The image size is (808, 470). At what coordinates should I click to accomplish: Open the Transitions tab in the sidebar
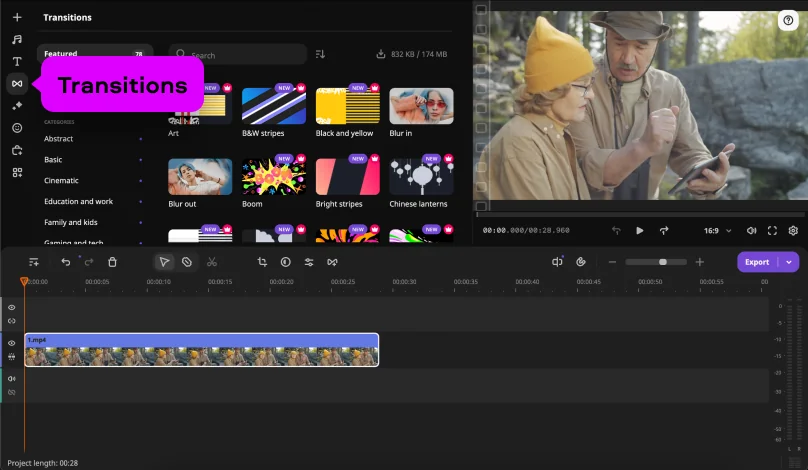click(17, 84)
